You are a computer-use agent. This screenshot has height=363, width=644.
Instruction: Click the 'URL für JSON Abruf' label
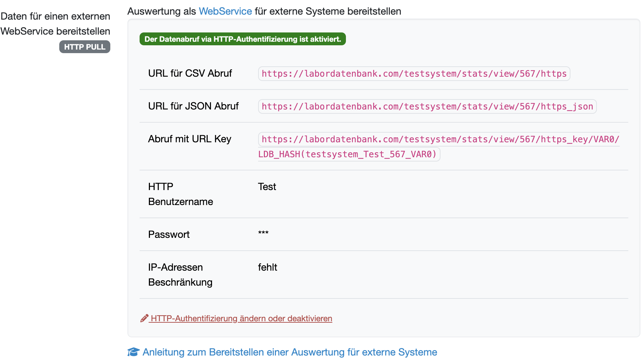pos(193,106)
